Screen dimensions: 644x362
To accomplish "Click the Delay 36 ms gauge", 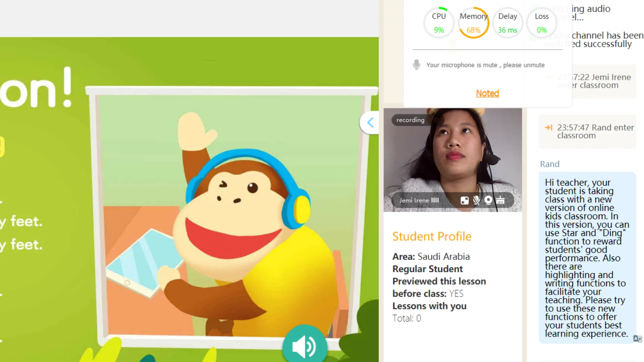I will click(507, 23).
